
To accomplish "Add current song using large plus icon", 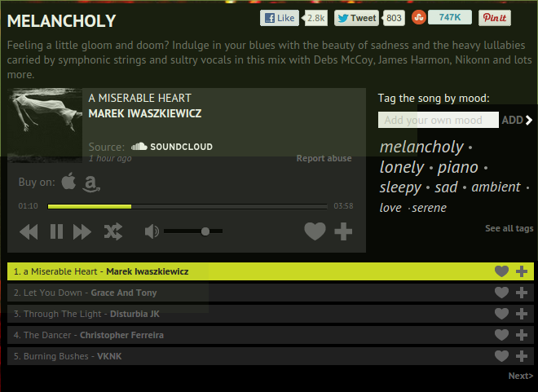I will (x=343, y=231).
